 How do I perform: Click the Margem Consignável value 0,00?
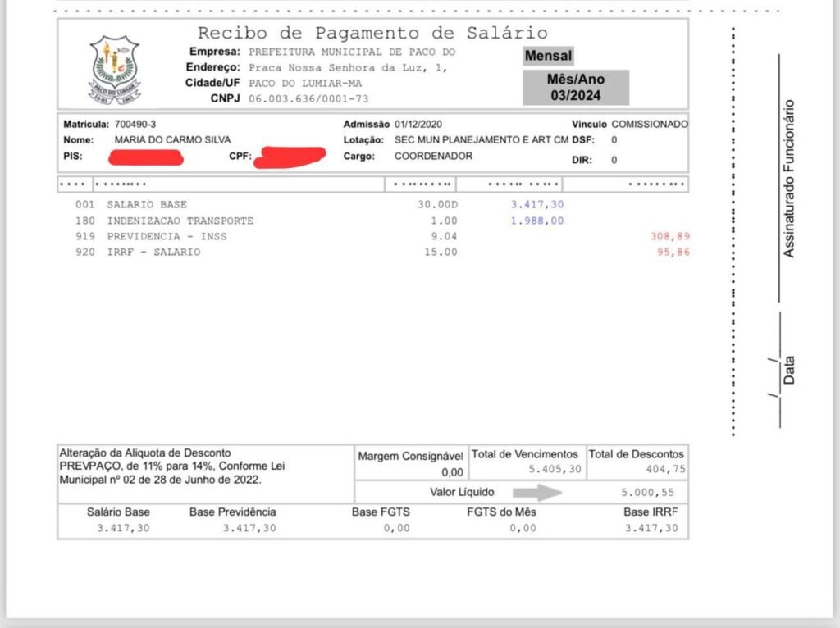[x=452, y=472]
